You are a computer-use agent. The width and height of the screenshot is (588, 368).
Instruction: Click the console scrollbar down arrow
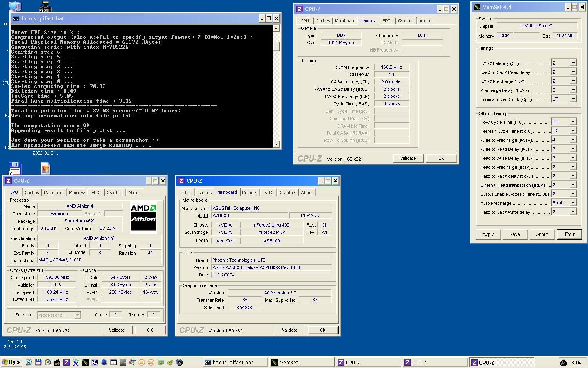[x=276, y=144]
